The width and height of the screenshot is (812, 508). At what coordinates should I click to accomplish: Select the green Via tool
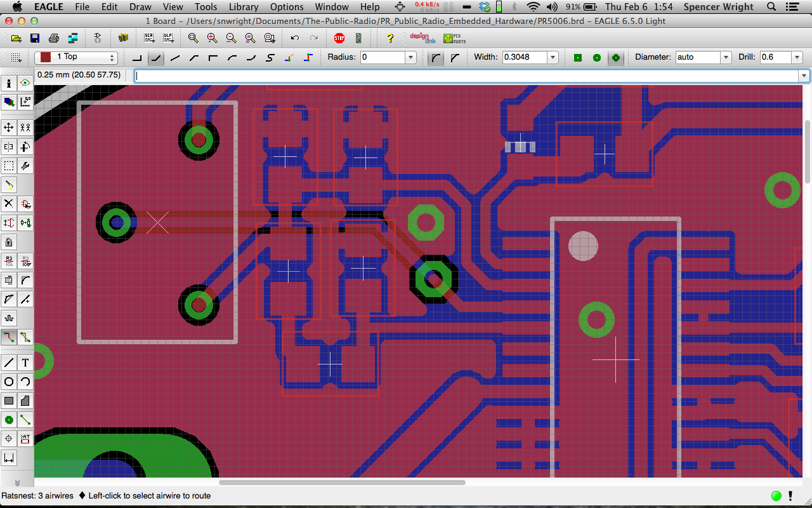[9, 420]
